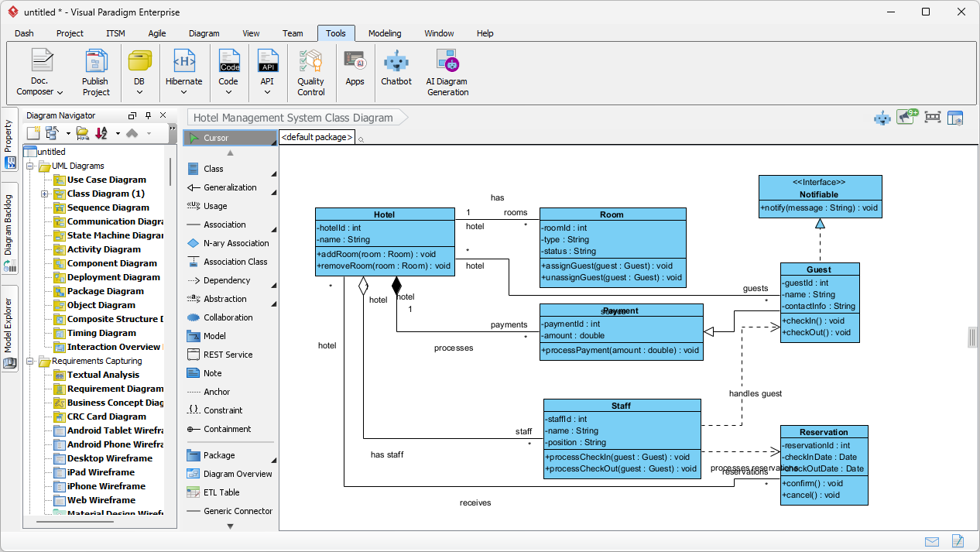The image size is (980, 552).
Task: Open the Chatbot tool
Action: coord(396,71)
